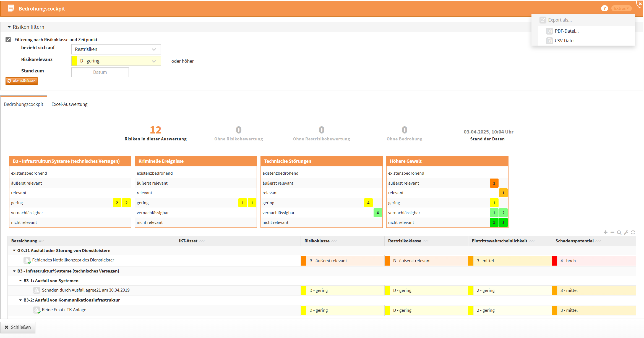Switch to the Excel-Auswertung tab
The height and width of the screenshot is (338, 644).
coord(69,104)
